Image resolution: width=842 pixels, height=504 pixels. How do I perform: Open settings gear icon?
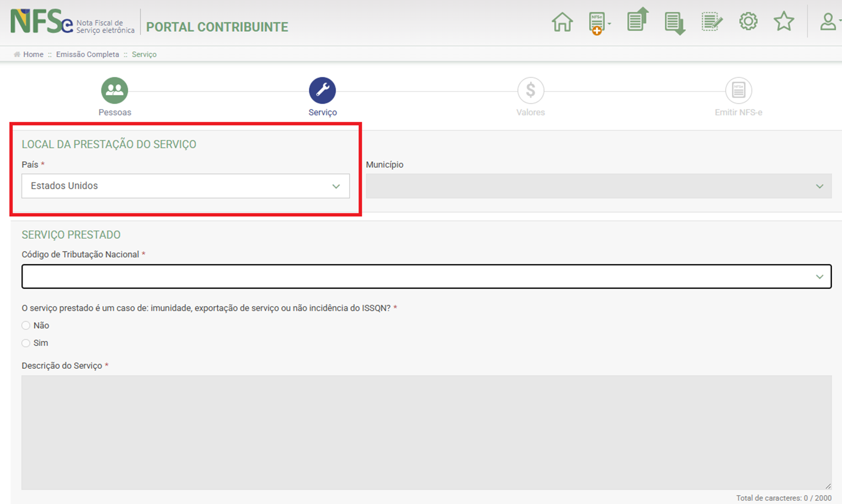748,21
